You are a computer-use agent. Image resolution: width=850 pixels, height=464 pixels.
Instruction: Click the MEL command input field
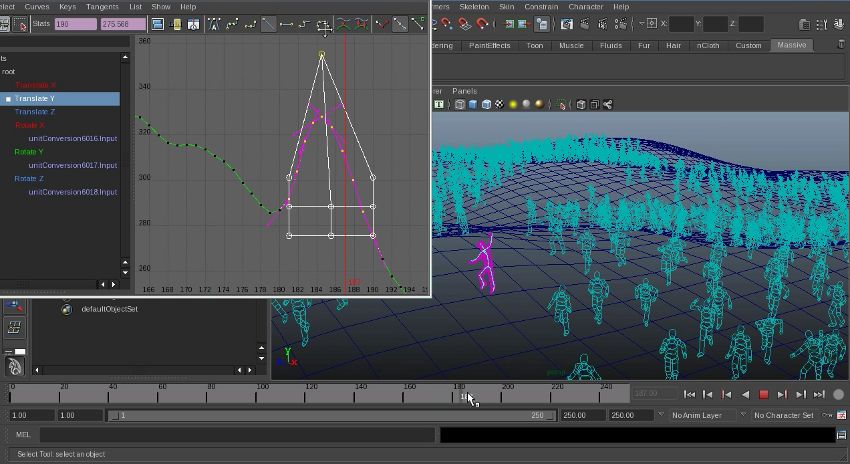[240, 435]
